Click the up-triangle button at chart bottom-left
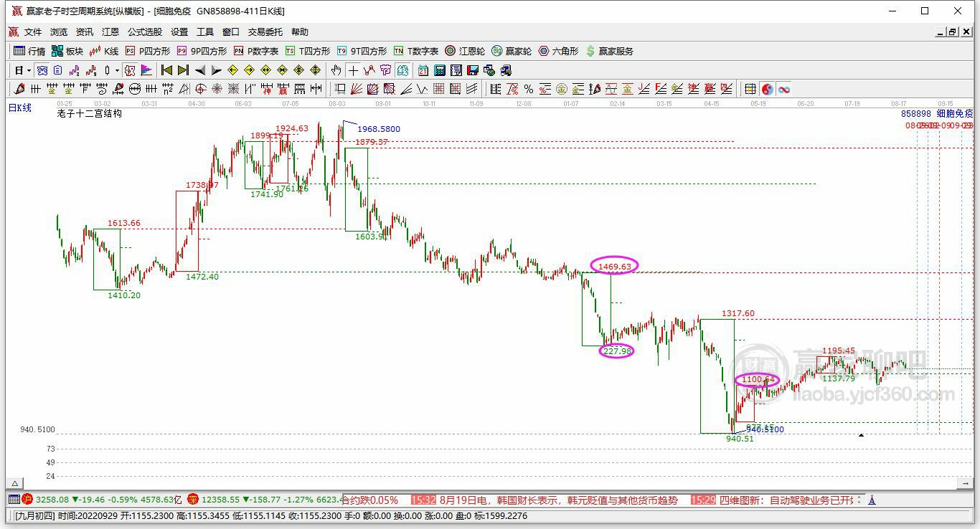The width and height of the screenshot is (980, 529). click(14, 483)
